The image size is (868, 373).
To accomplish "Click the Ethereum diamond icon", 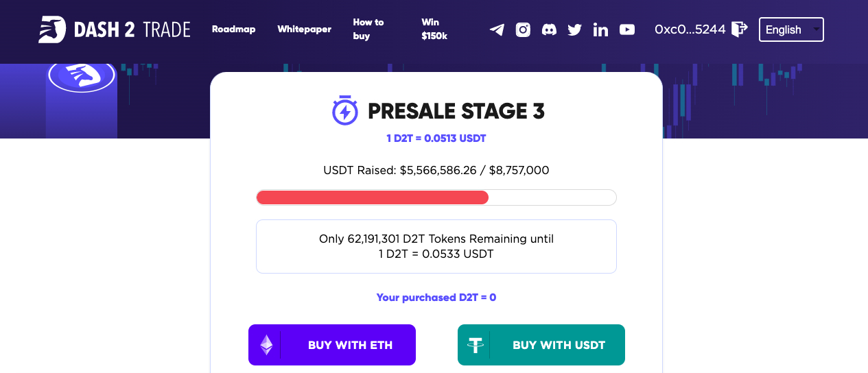I will click(266, 345).
